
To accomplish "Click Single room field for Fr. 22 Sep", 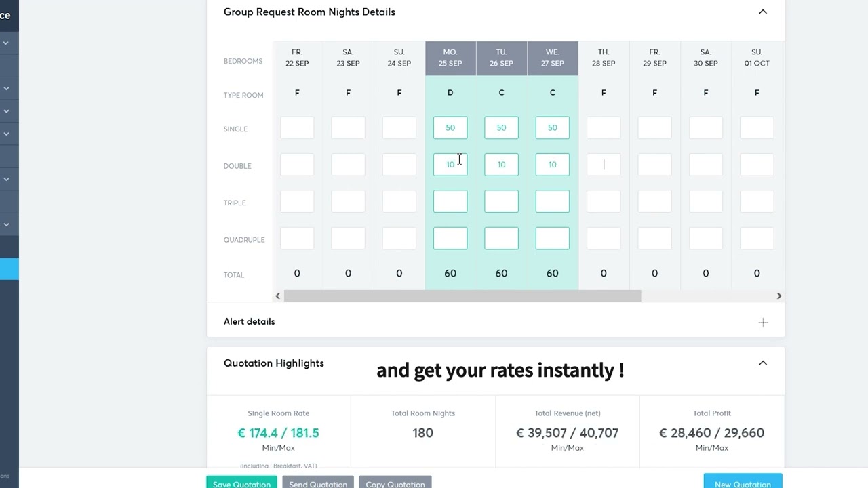I will tap(297, 128).
